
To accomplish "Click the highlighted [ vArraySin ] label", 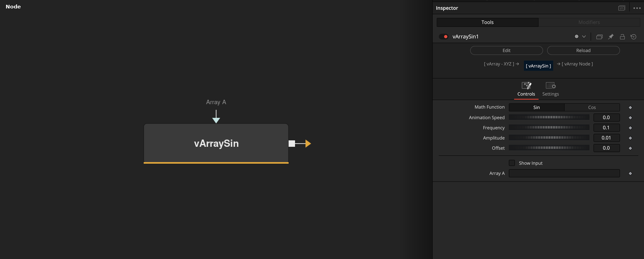I will (x=539, y=66).
